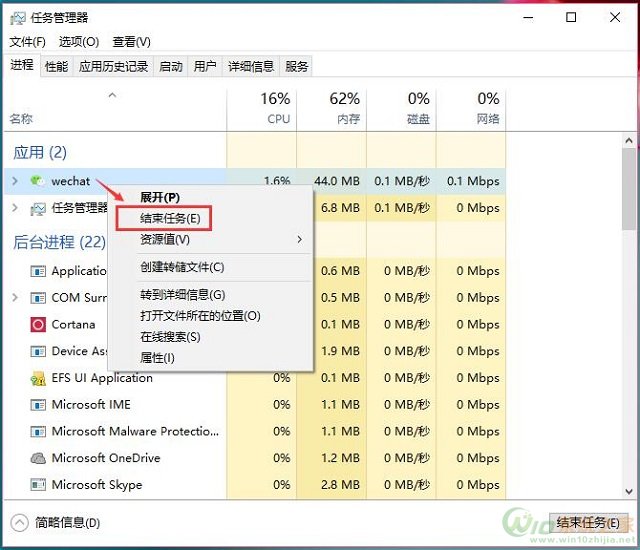Sort by the 网络 column header

[471, 109]
